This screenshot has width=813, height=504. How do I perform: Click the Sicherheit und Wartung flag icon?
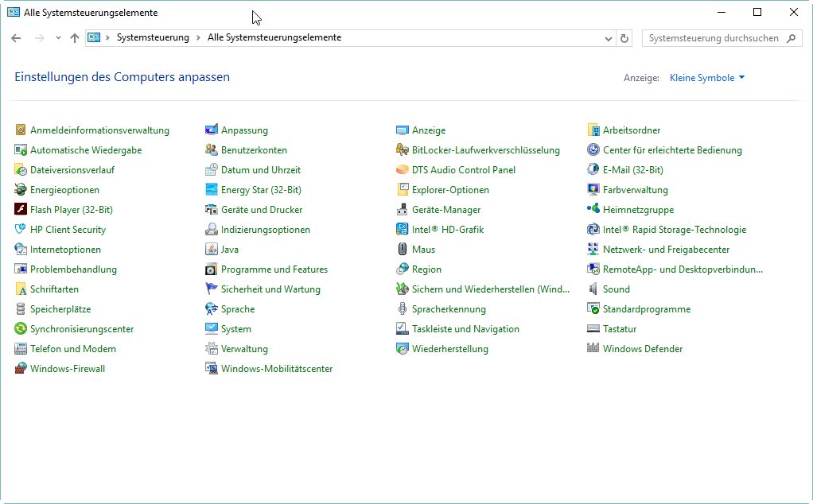click(212, 289)
